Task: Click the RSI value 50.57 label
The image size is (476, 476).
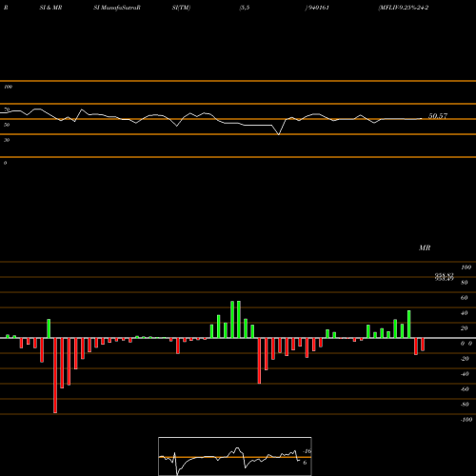Action: (x=438, y=116)
